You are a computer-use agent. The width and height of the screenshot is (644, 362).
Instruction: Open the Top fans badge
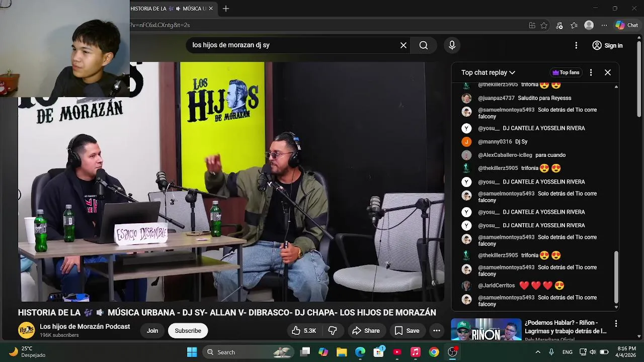566,72
